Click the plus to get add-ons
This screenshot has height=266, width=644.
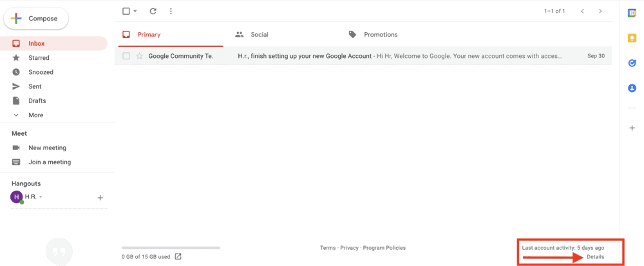click(632, 128)
